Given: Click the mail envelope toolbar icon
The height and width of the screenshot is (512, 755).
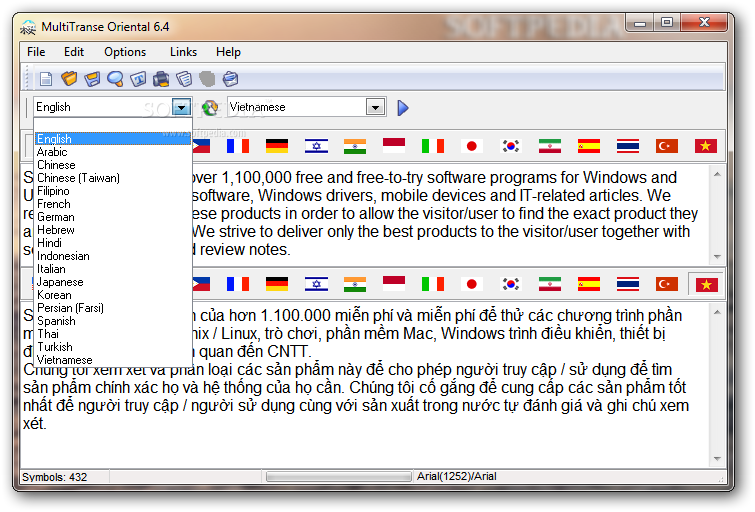Looking at the screenshot, I should pyautogui.click(x=230, y=79).
